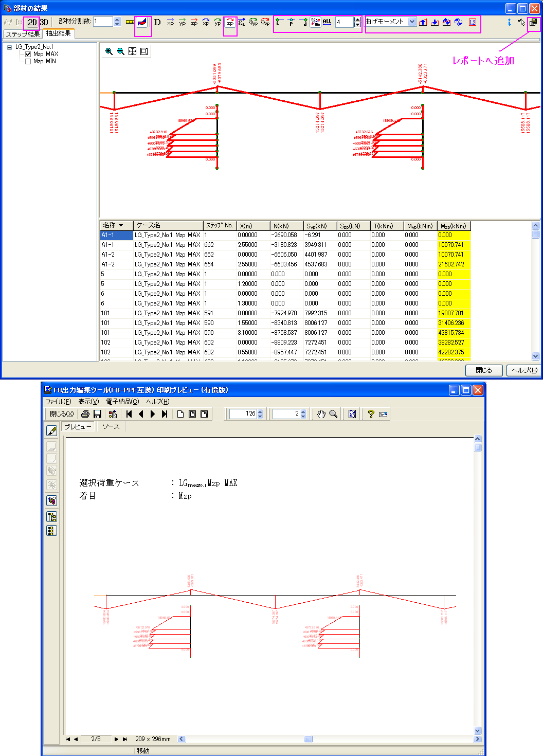Click the blue down-arrow diagram scale icon

click(435, 22)
